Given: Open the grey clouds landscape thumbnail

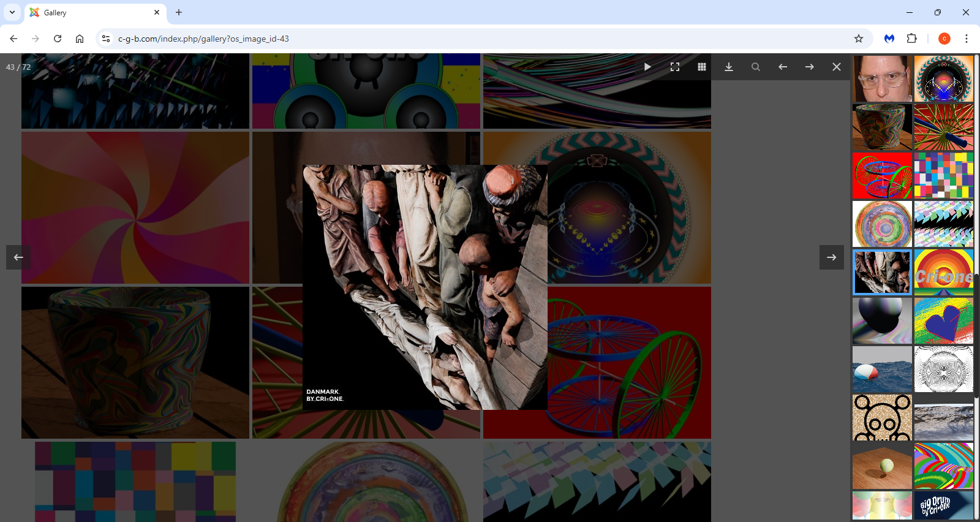Looking at the screenshot, I should click(x=944, y=417).
